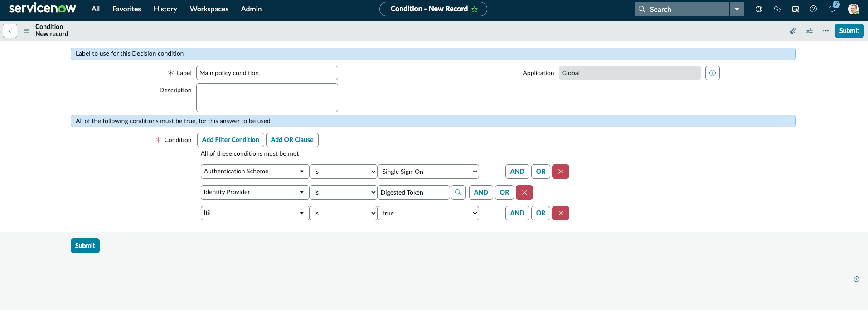The height and width of the screenshot is (310, 868).
Task: Click the search magnifier icon in navbar
Action: click(x=642, y=9)
